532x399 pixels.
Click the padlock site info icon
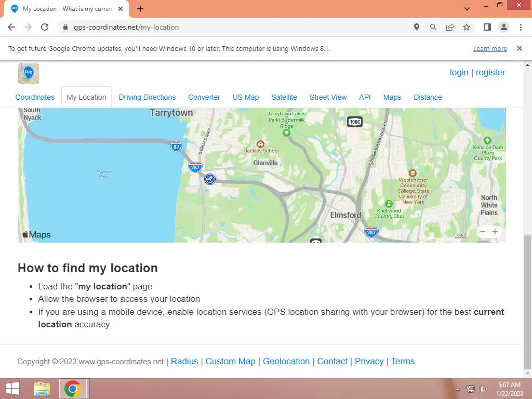[65, 27]
